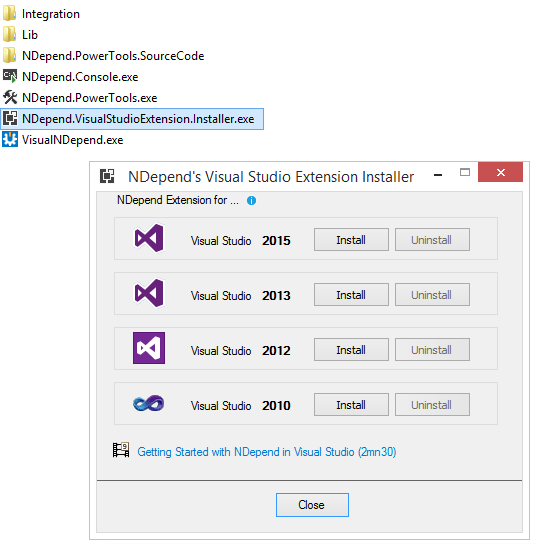Viewport: 538px width, 550px height.
Task: Select the VisualNDepend.exe file name
Action: (x=73, y=140)
